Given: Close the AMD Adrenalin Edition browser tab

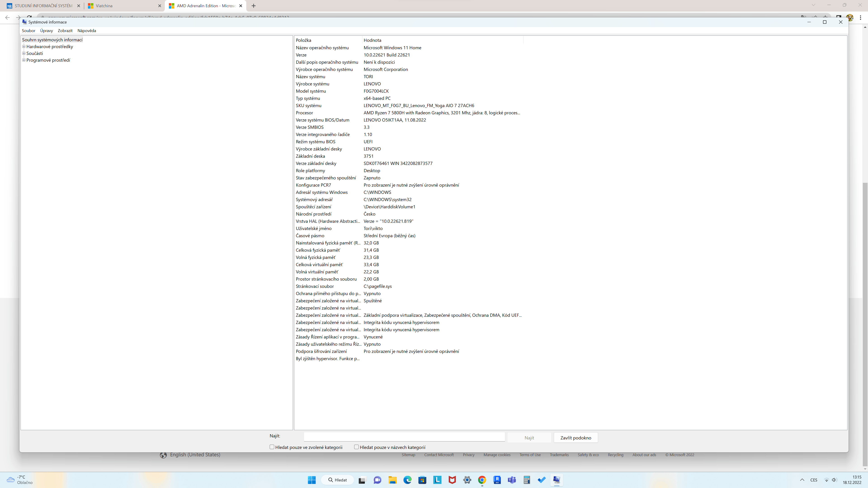Looking at the screenshot, I should tap(241, 6).
